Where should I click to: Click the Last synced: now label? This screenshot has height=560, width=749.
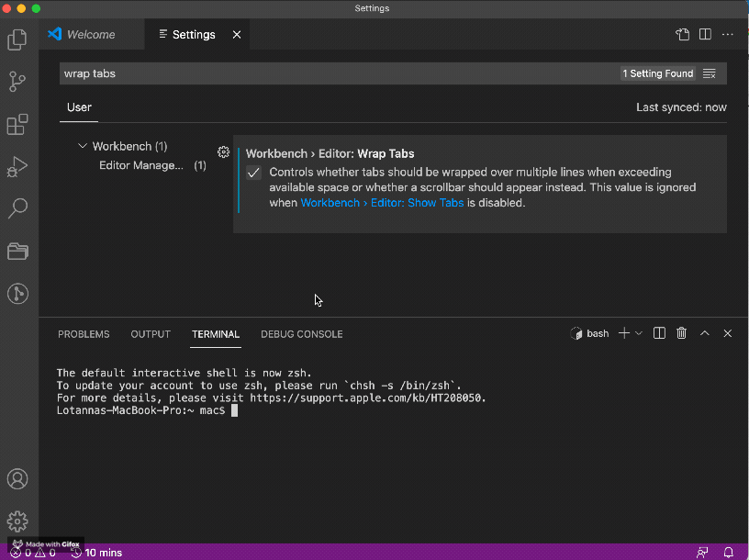681,107
